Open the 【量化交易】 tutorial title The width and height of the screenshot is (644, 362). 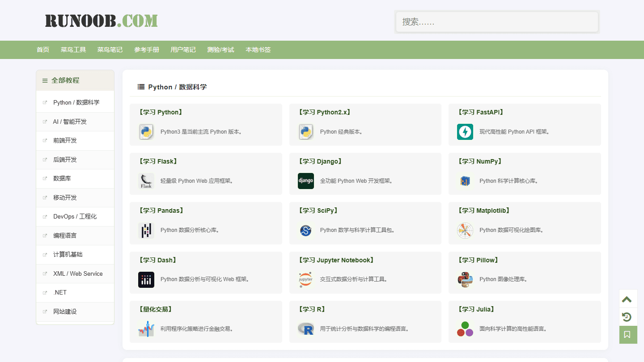pyautogui.click(x=155, y=309)
